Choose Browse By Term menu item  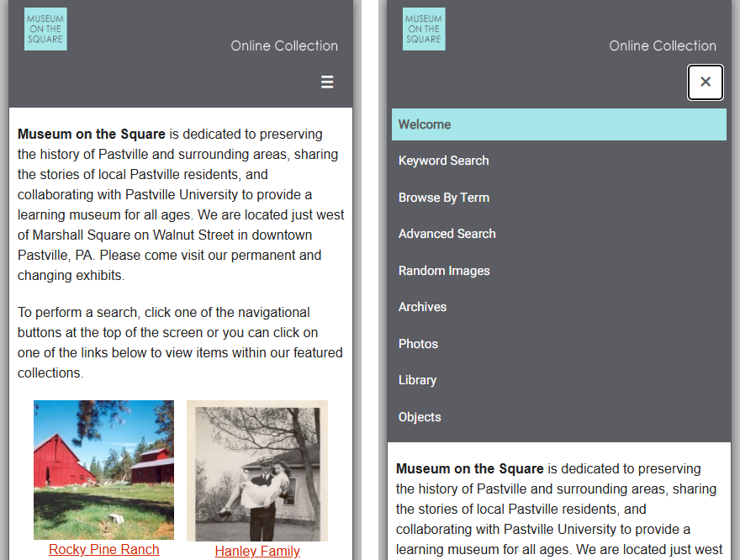(x=443, y=198)
